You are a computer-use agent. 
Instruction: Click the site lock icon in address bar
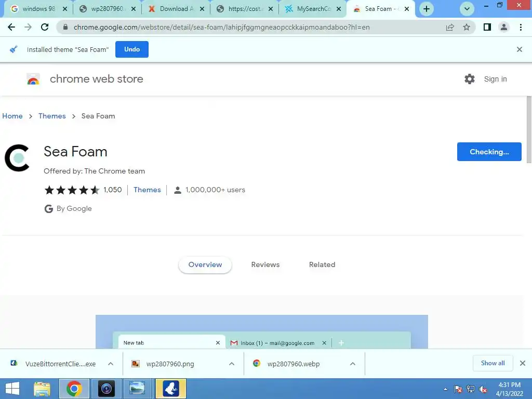(65, 27)
